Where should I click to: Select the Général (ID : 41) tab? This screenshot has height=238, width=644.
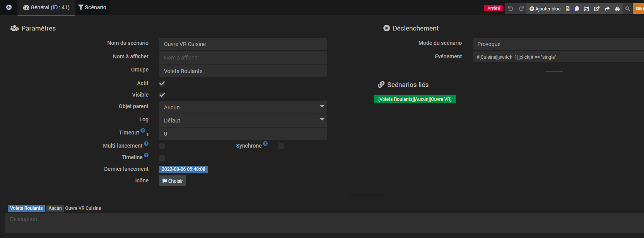tap(46, 7)
